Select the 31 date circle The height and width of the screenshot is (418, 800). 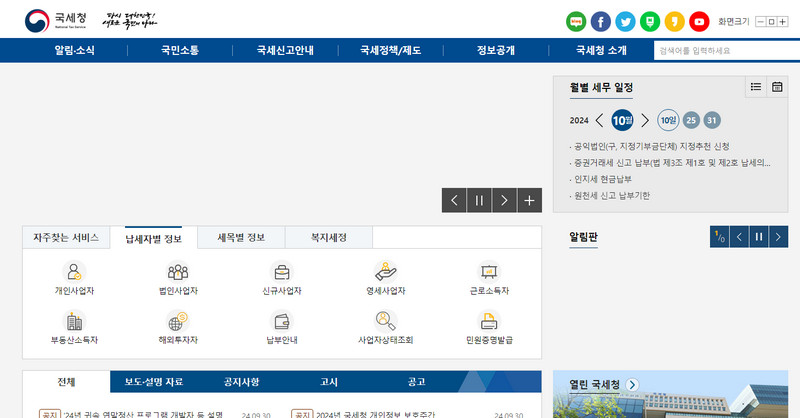[x=712, y=120]
